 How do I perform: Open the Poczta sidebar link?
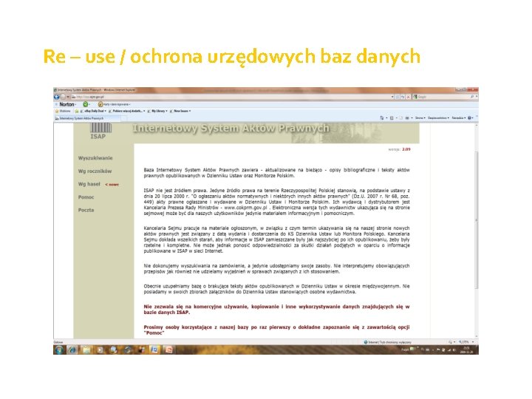point(86,210)
